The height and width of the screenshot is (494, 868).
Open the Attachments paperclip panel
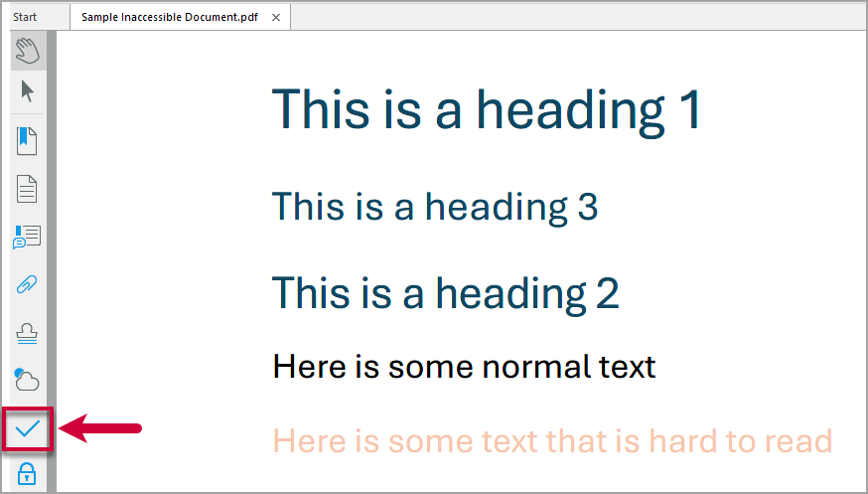pos(27,284)
